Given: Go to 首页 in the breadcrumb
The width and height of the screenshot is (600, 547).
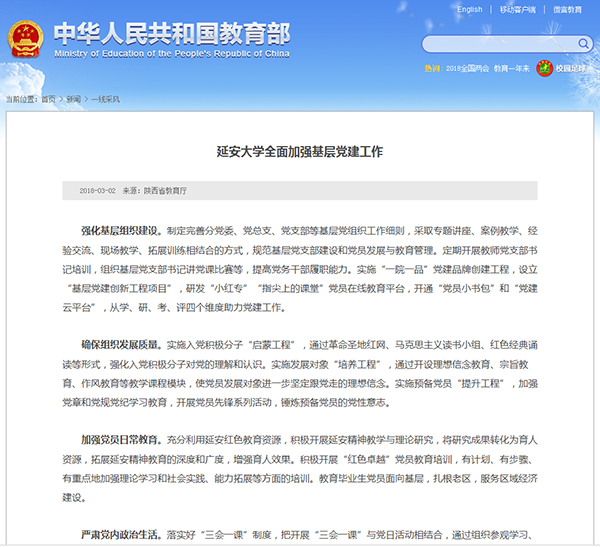Looking at the screenshot, I should coord(48,99).
